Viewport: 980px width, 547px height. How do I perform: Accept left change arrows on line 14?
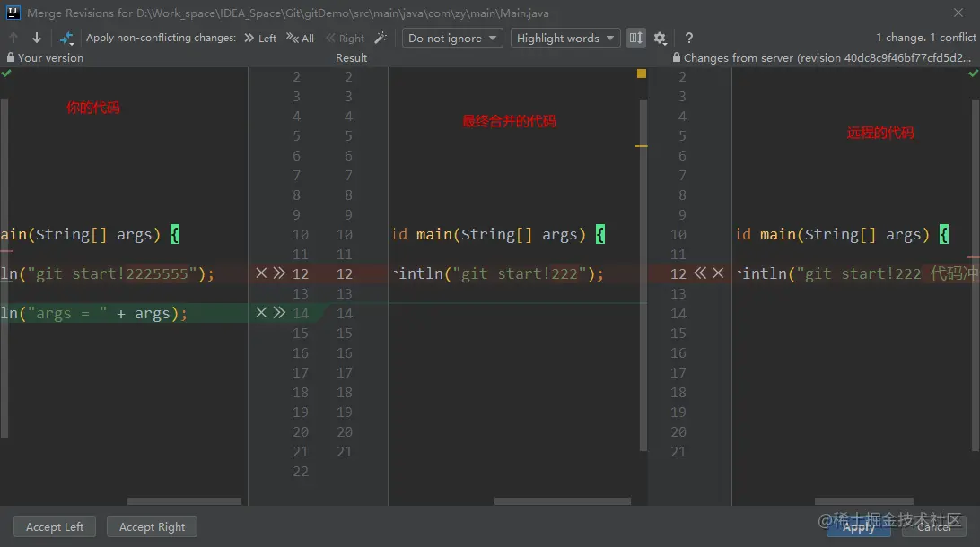(x=279, y=312)
